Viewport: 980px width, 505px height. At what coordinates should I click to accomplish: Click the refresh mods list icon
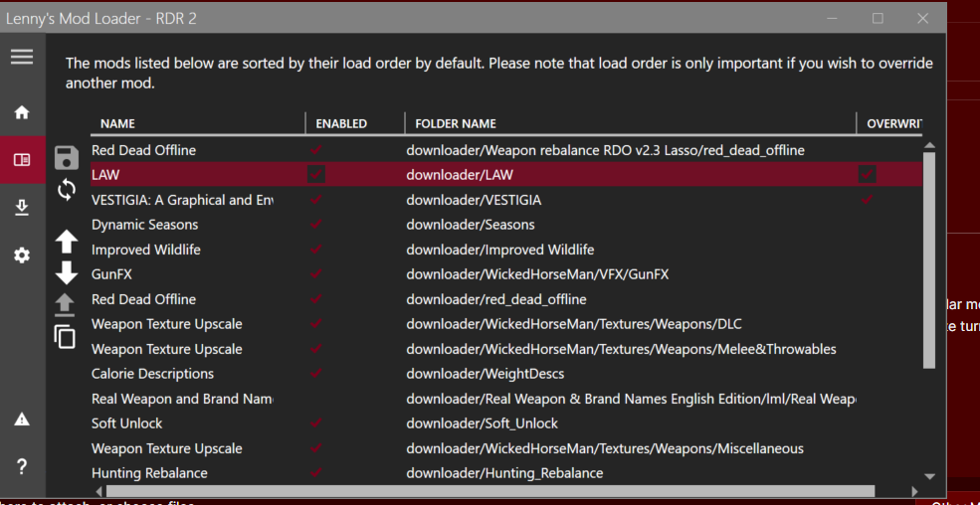66,189
